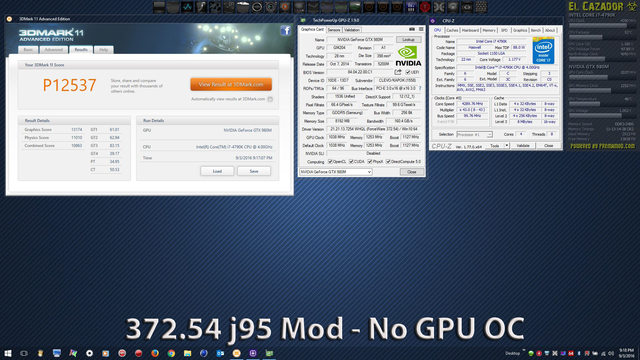Open the Processor Selection dropdown in CPU-Z
Screen dimensions: 640x360
[x=474, y=134]
